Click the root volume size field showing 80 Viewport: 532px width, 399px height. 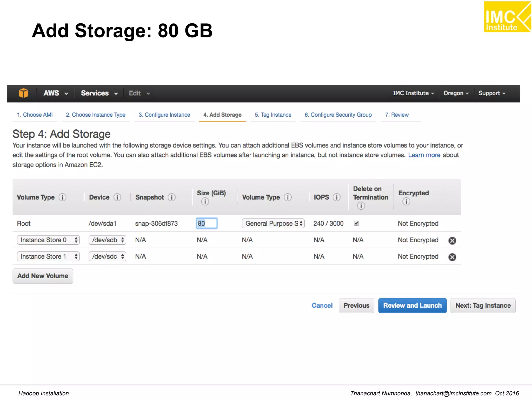click(x=207, y=223)
